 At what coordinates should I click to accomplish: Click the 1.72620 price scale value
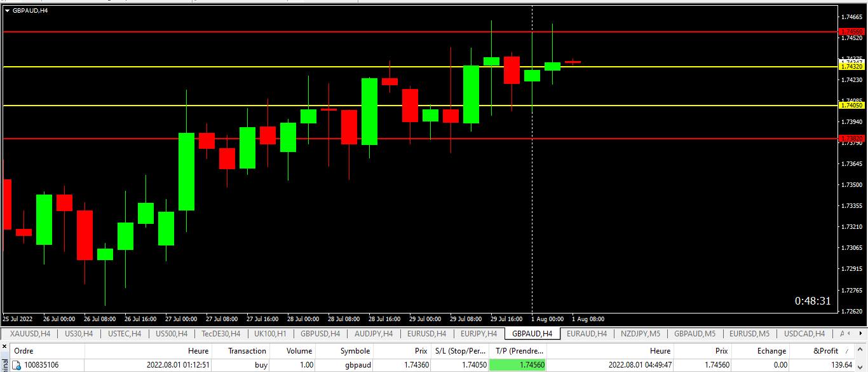(x=851, y=311)
